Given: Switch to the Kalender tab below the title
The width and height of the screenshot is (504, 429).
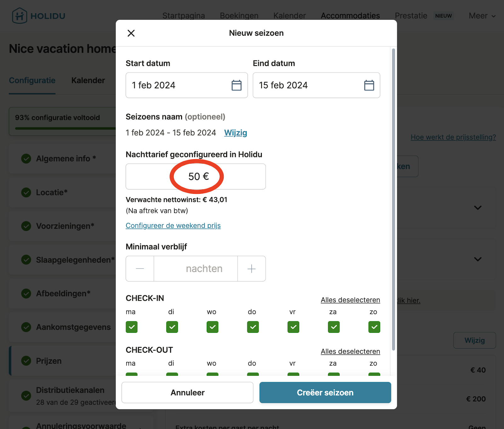Looking at the screenshot, I should (x=88, y=80).
